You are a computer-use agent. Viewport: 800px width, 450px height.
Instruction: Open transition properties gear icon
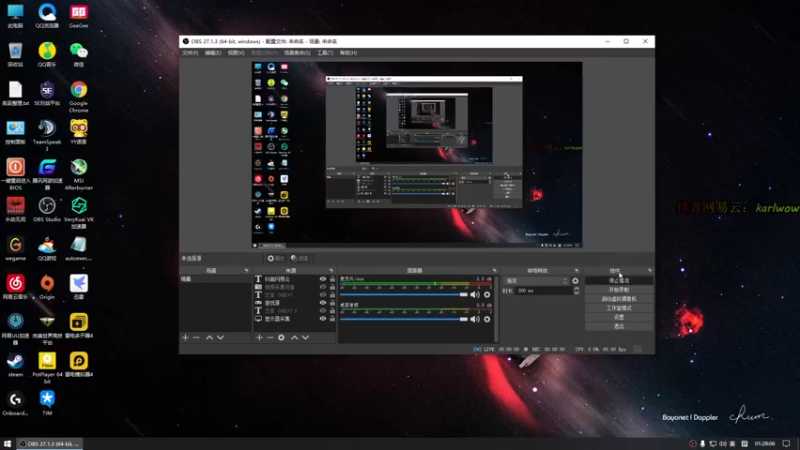576,281
